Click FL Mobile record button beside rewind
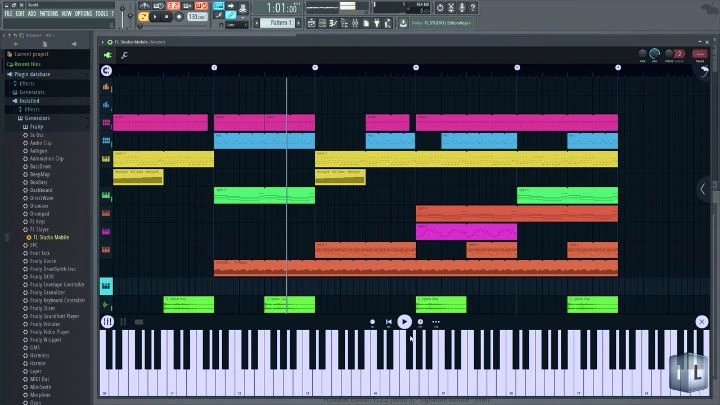The width and height of the screenshot is (720, 405). (x=372, y=322)
